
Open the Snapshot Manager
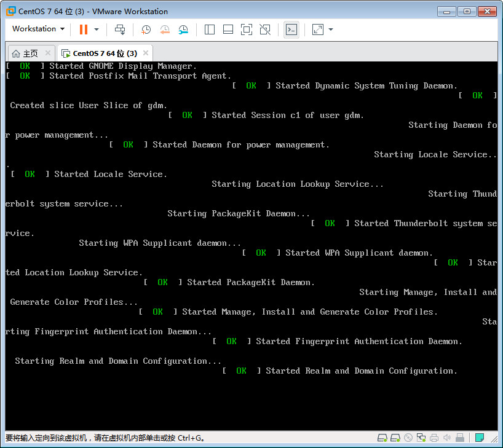[183, 29]
